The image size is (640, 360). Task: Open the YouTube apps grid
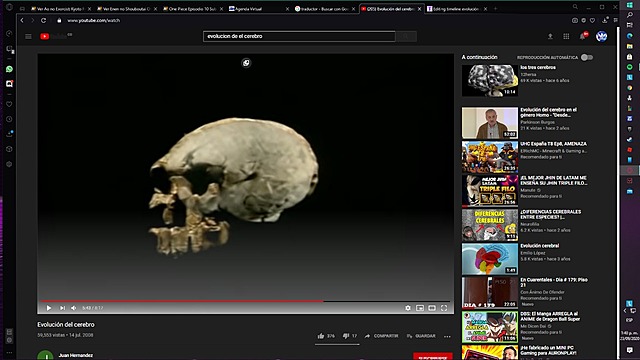tap(566, 36)
